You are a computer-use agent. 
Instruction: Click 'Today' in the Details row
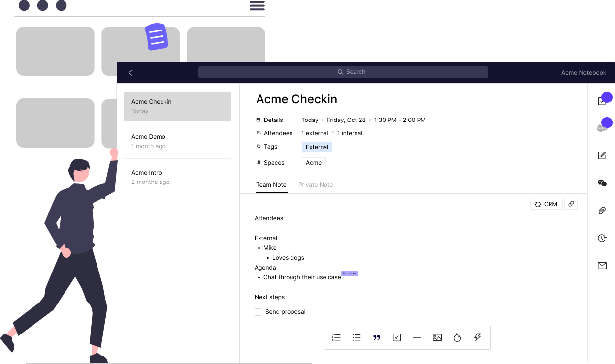(310, 120)
